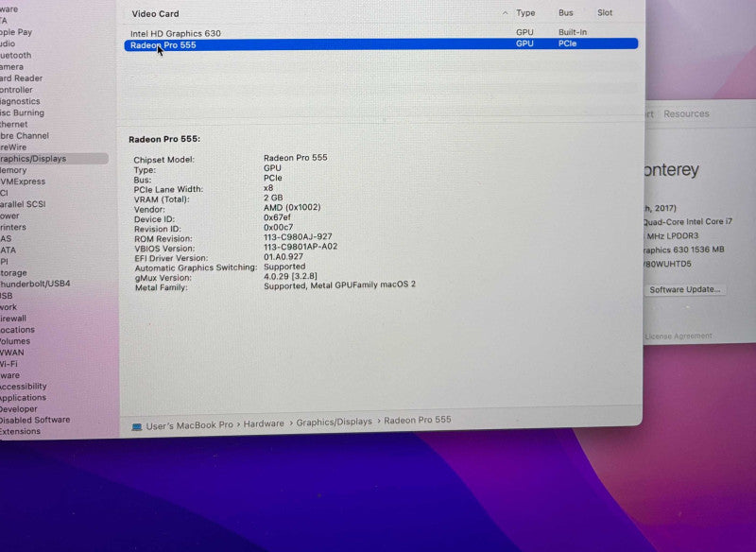Viewport: 756px width, 552px height.
Task: Open Audio in the sidebar
Action: click(8, 43)
